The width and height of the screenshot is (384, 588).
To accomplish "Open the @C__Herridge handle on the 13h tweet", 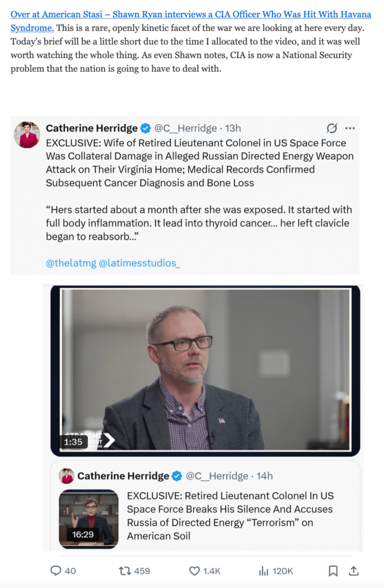I will [x=186, y=128].
